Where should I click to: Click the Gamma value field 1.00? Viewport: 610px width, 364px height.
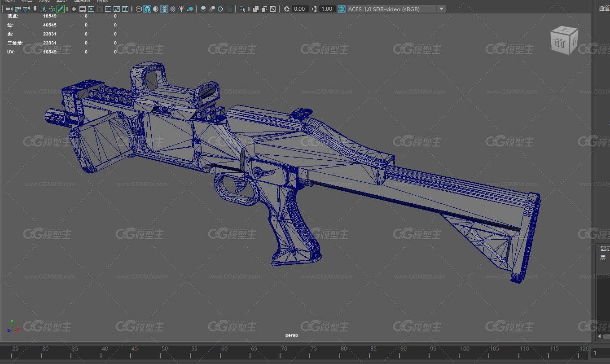click(327, 9)
